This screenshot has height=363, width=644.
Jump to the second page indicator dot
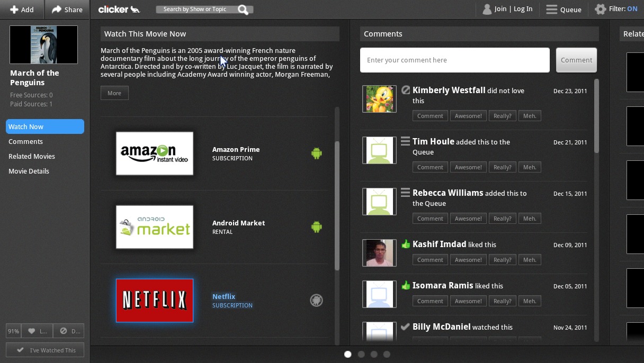point(361,355)
